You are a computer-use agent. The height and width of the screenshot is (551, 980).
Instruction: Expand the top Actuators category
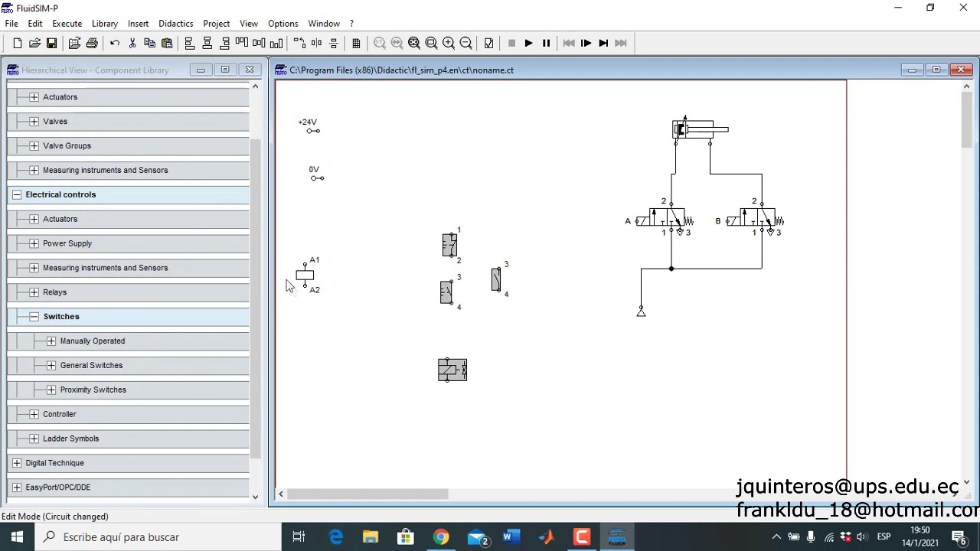coord(34,97)
